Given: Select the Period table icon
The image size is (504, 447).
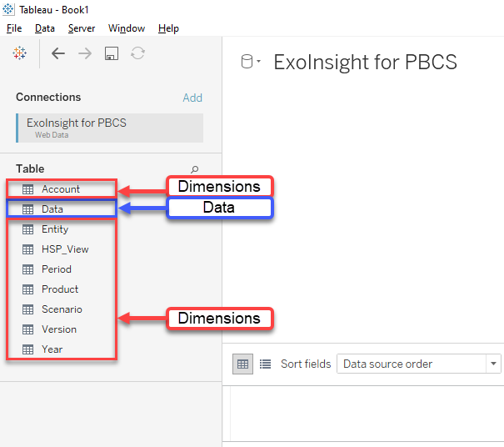Looking at the screenshot, I should click(27, 269).
